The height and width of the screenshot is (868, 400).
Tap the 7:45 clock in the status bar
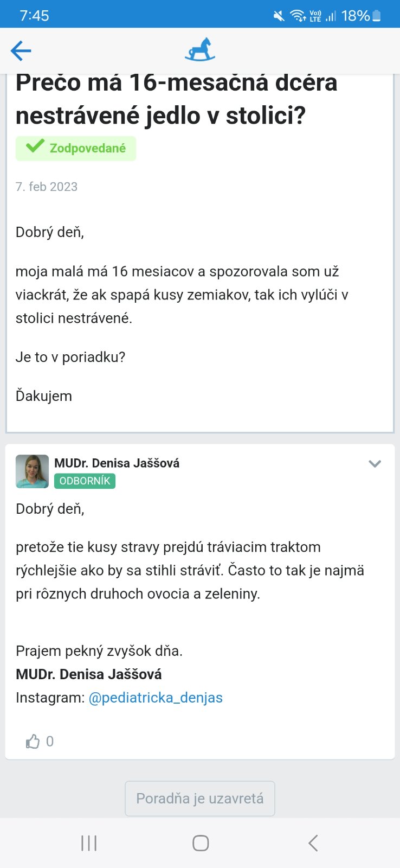pos(34,16)
